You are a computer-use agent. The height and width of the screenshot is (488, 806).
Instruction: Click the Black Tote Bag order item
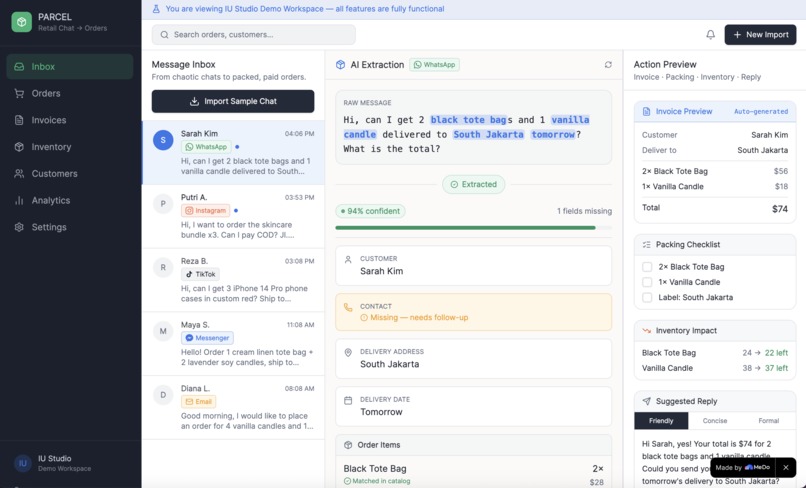click(473, 472)
